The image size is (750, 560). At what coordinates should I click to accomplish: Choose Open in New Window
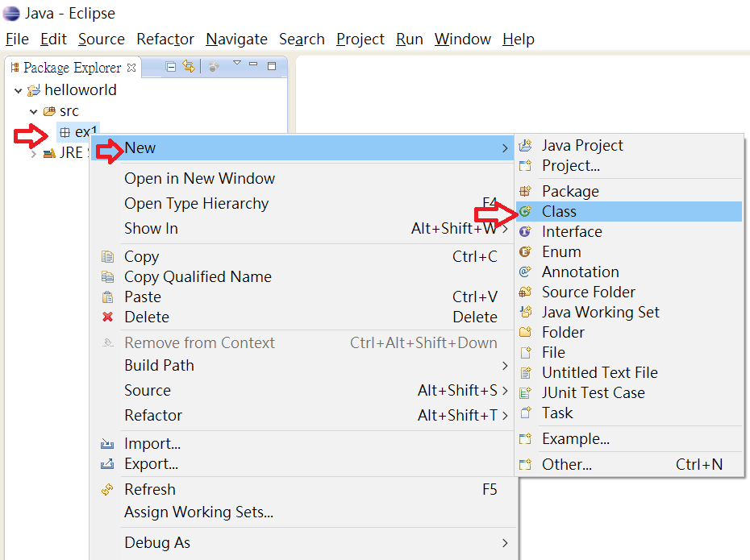coord(302,178)
